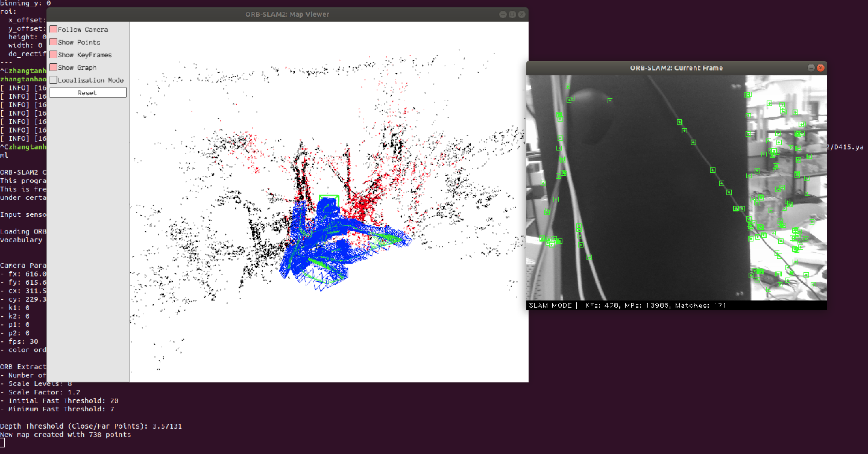Click the terminal command prompt cursor
Image resolution: width=868 pixels, height=454 pixels.
tap(3, 441)
